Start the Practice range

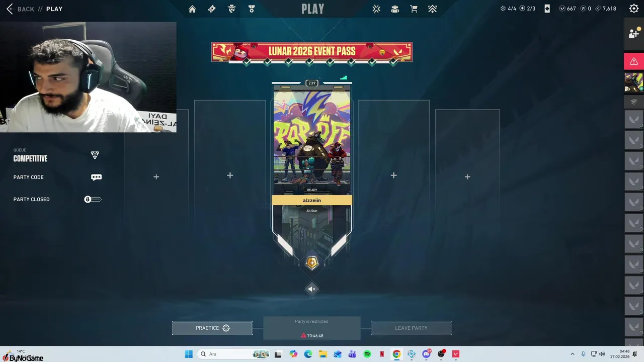pos(212,328)
